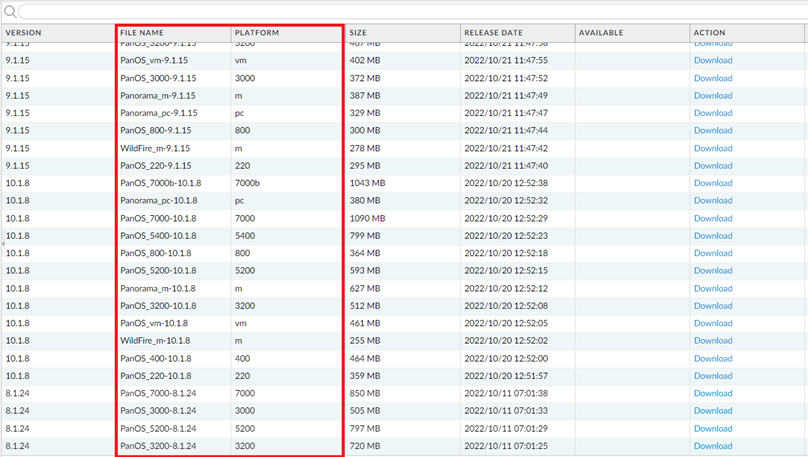
Task: Download WildFire_m-10.1.8
Action: [713, 341]
